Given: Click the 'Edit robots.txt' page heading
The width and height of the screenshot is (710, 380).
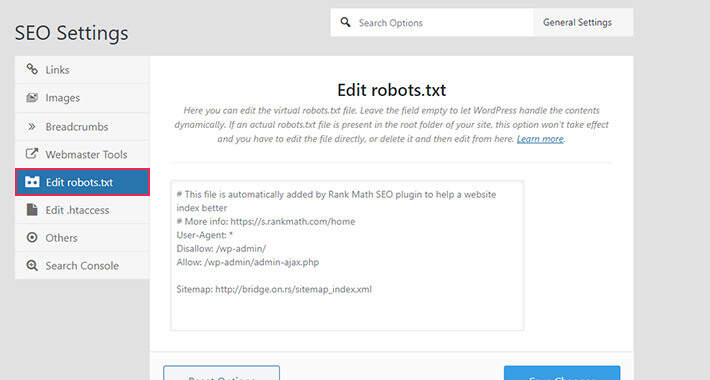Looking at the screenshot, I should pos(392,90).
